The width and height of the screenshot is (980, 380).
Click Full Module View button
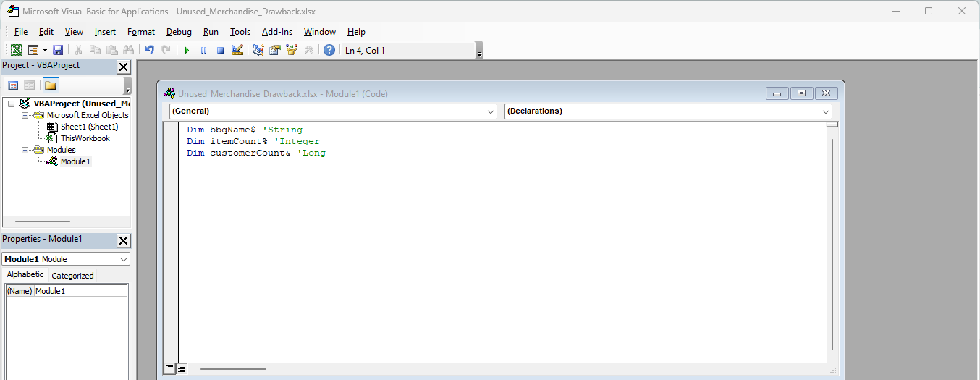(x=182, y=368)
